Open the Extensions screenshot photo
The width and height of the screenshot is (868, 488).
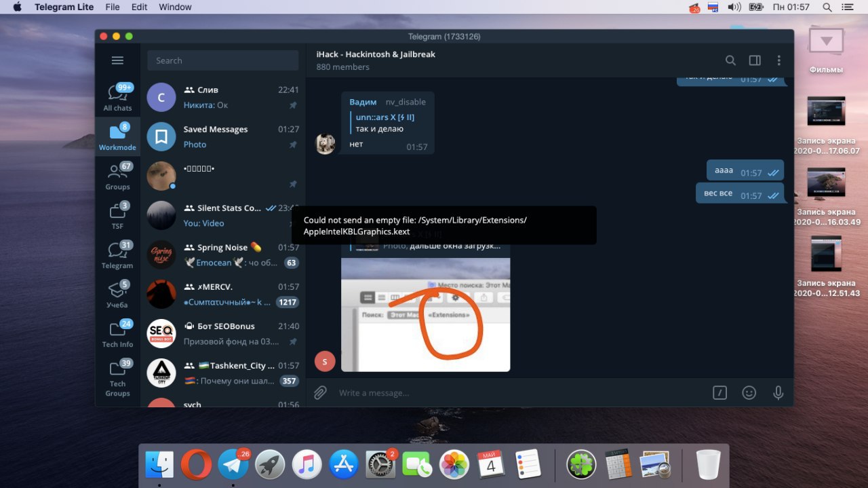[425, 315]
